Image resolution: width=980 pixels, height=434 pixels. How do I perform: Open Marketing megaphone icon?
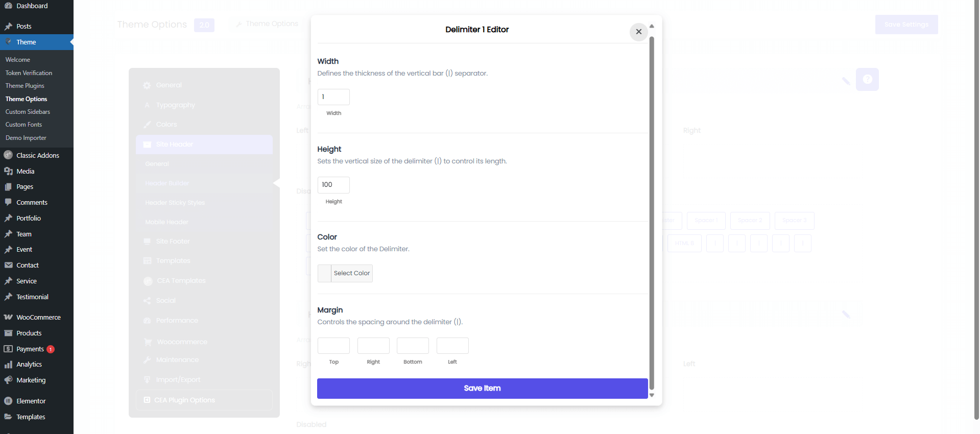pyautogui.click(x=8, y=380)
